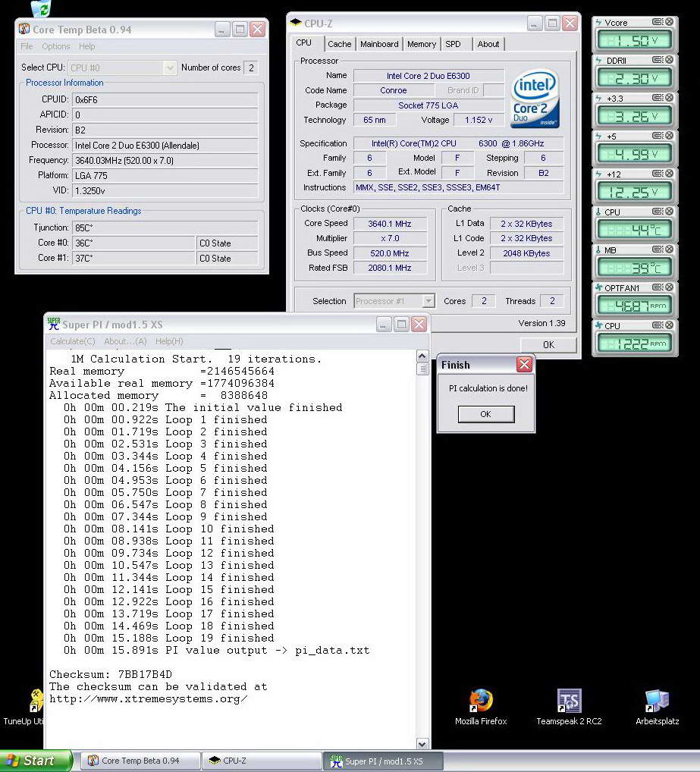This screenshot has width=700, height=772.
Task: Open Core Temp Help menu
Action: (86, 46)
